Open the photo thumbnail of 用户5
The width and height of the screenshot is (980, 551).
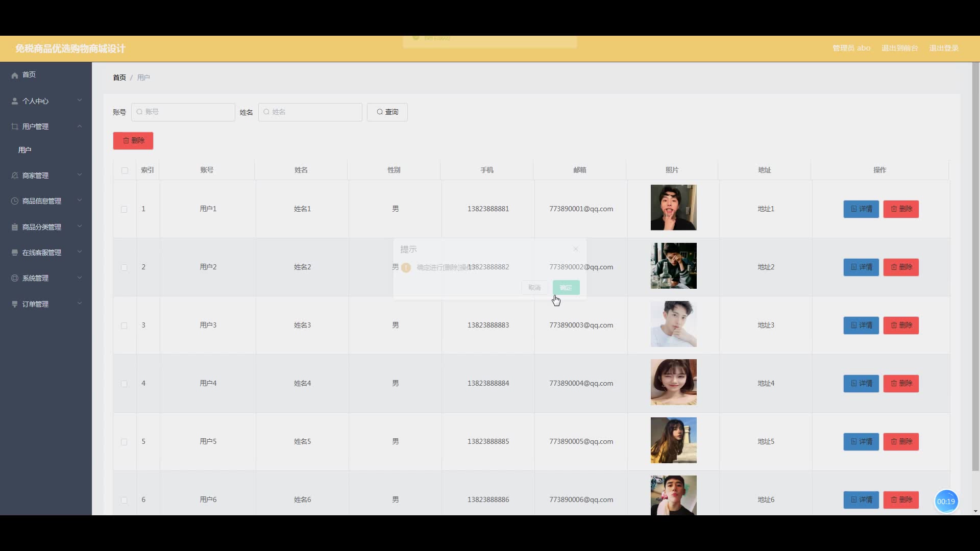673,440
